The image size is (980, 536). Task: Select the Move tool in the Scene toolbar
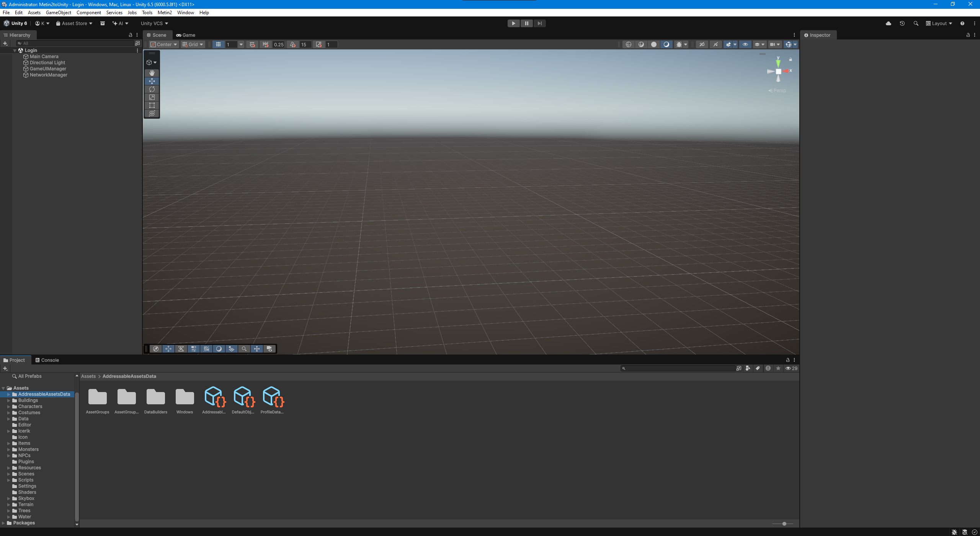coord(152,81)
